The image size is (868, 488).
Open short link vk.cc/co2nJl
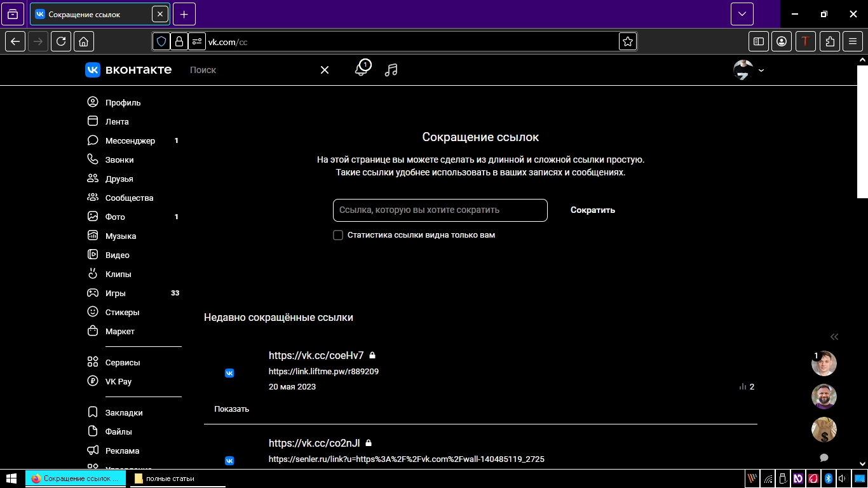(315, 443)
